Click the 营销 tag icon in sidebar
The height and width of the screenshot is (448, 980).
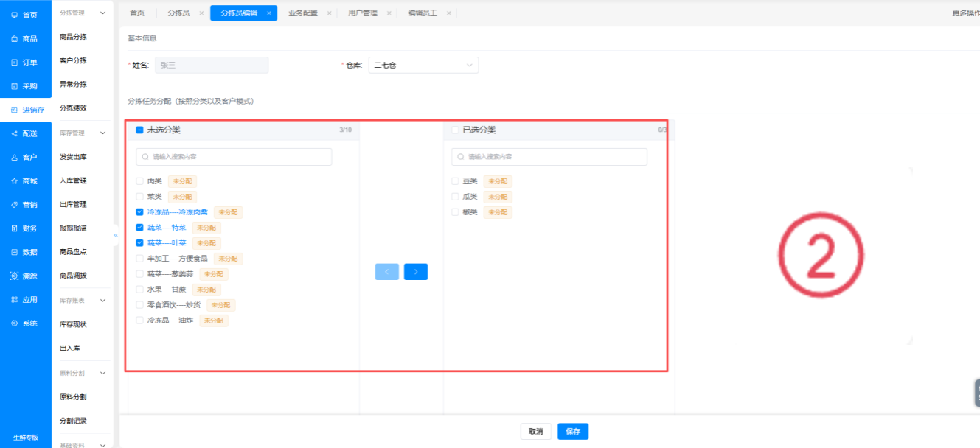[x=15, y=204]
